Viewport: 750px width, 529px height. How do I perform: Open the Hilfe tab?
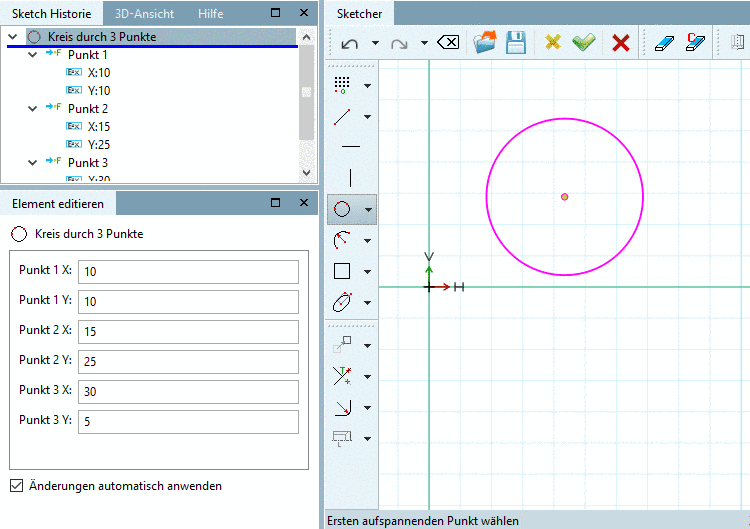tap(210, 14)
